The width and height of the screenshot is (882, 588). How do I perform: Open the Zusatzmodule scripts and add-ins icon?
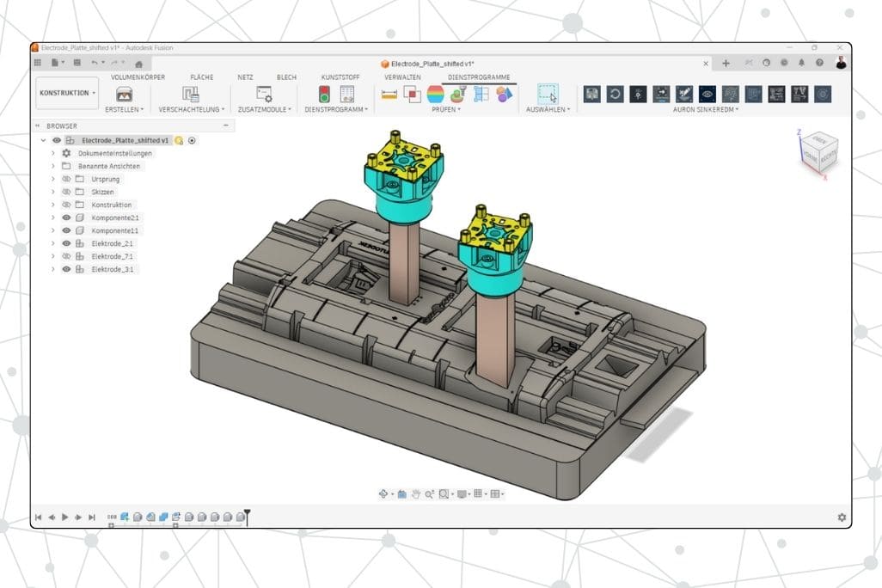tap(264, 94)
